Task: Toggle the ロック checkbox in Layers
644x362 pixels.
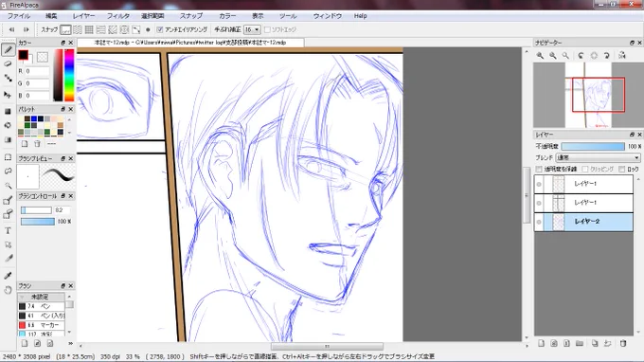Action: pos(622,169)
